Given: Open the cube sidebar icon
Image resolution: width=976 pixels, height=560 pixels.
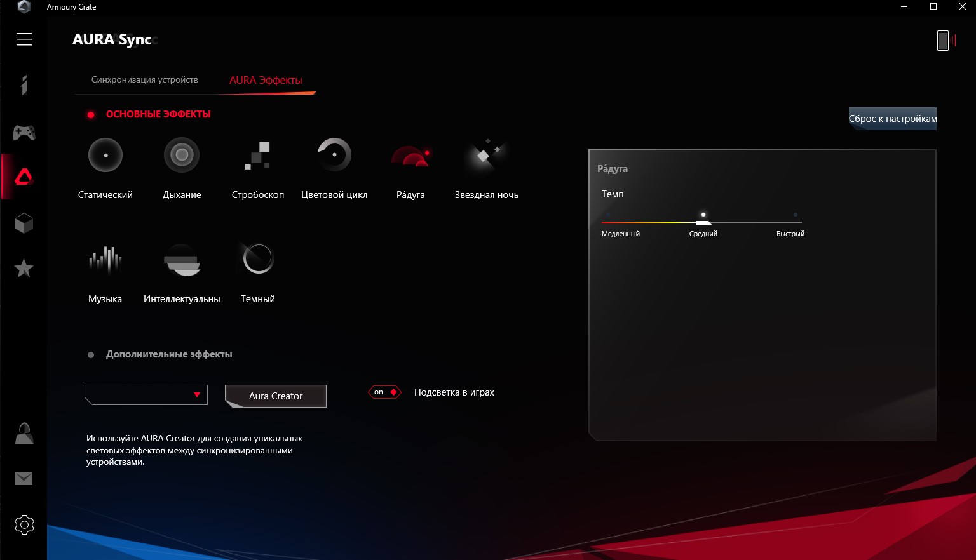Looking at the screenshot, I should click(x=24, y=223).
